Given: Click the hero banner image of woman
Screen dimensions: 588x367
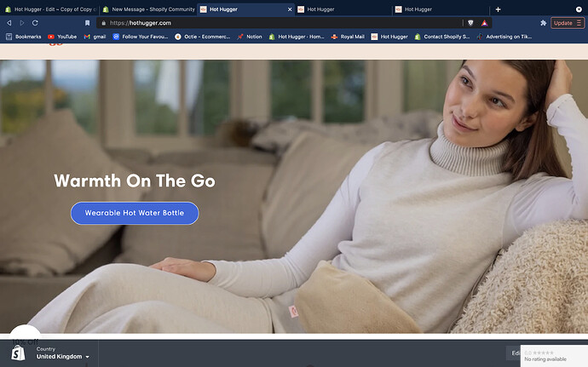Looking at the screenshot, I should [294, 197].
